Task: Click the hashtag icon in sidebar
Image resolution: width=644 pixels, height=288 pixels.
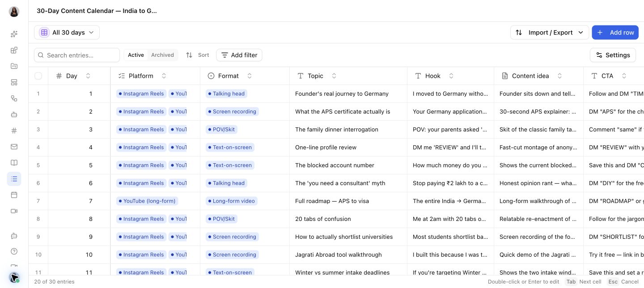Action: (14, 131)
